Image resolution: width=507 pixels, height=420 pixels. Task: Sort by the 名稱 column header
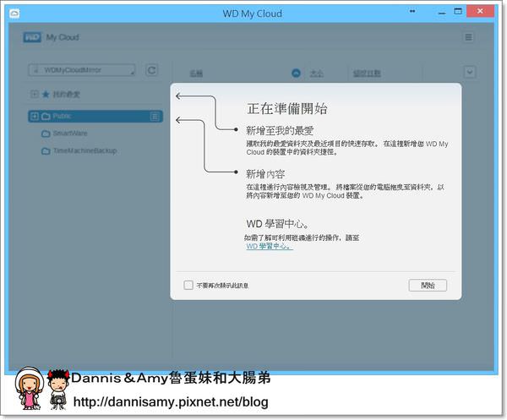[196, 74]
